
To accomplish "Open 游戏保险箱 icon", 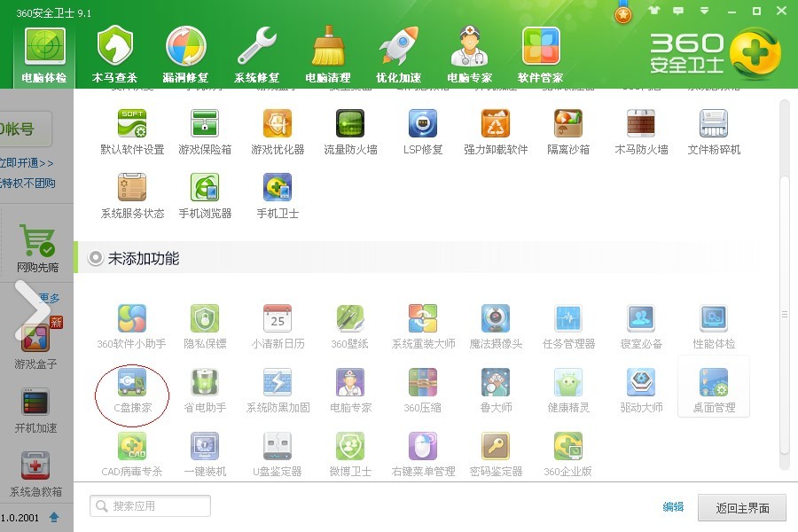I will [x=205, y=131].
